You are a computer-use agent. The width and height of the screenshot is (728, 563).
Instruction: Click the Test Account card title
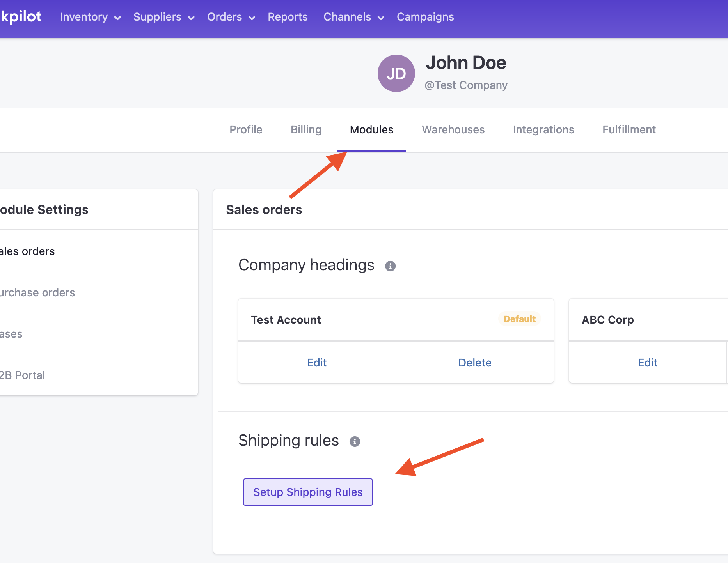(286, 320)
